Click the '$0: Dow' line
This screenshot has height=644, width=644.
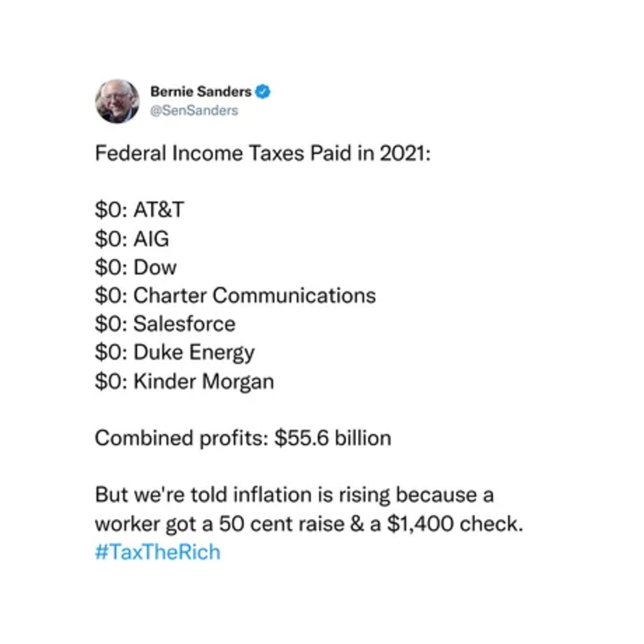[136, 267]
